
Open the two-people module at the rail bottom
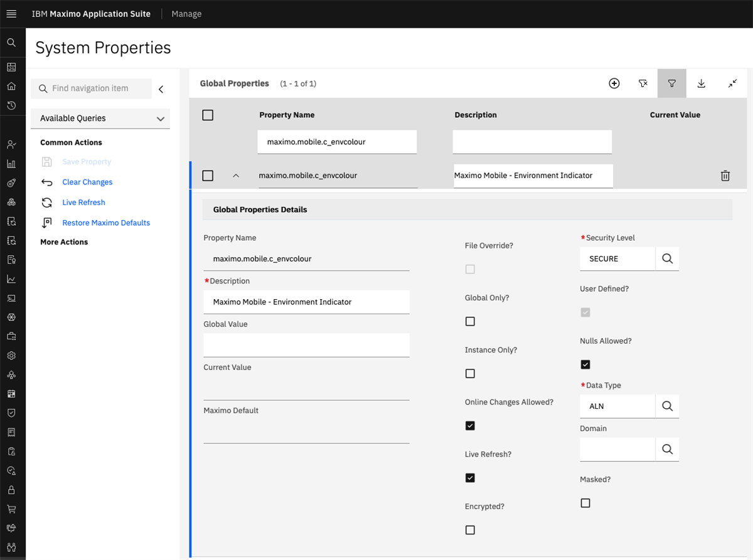(11, 547)
